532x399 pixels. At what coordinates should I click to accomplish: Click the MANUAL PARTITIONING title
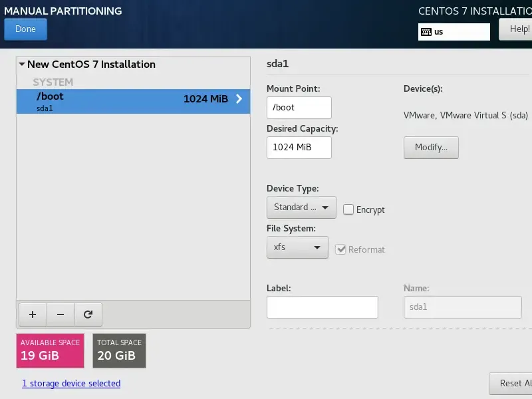63,11
